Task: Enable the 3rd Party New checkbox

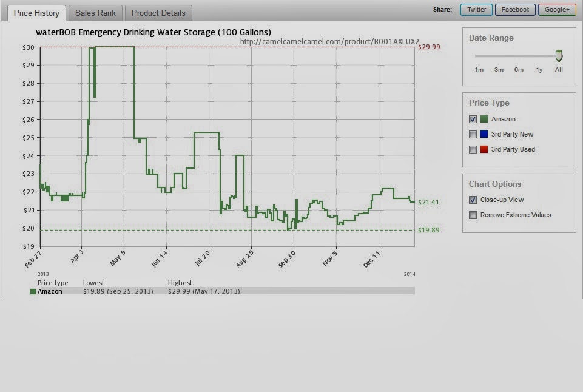Action: click(x=473, y=134)
